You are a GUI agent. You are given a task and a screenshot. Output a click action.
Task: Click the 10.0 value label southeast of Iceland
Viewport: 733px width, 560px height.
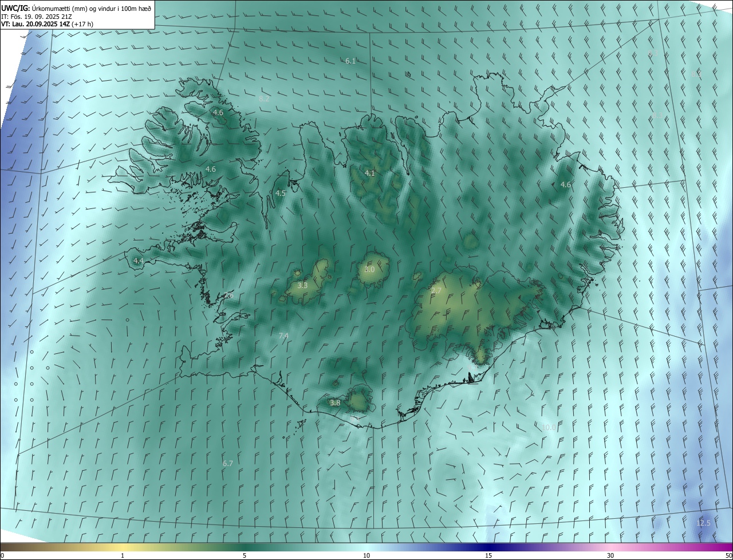point(549,427)
